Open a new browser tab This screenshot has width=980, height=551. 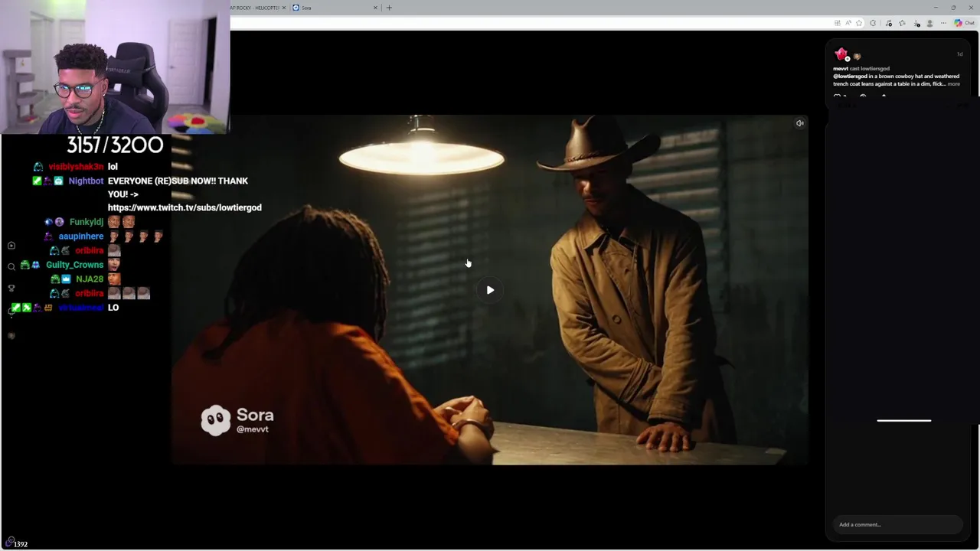coord(389,8)
